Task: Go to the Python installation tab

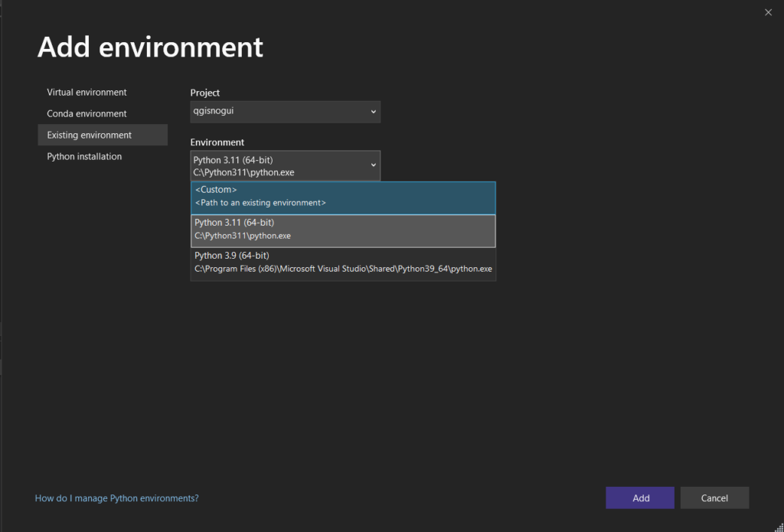Action: (x=84, y=156)
